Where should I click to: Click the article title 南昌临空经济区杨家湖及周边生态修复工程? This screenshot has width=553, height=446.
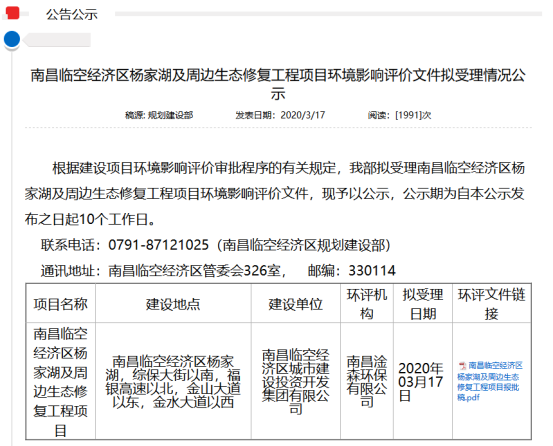click(278, 84)
